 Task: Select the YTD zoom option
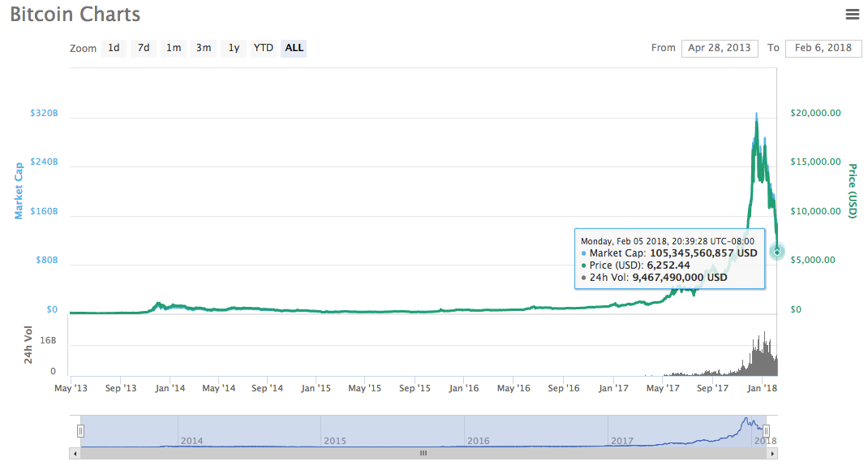[x=264, y=48]
